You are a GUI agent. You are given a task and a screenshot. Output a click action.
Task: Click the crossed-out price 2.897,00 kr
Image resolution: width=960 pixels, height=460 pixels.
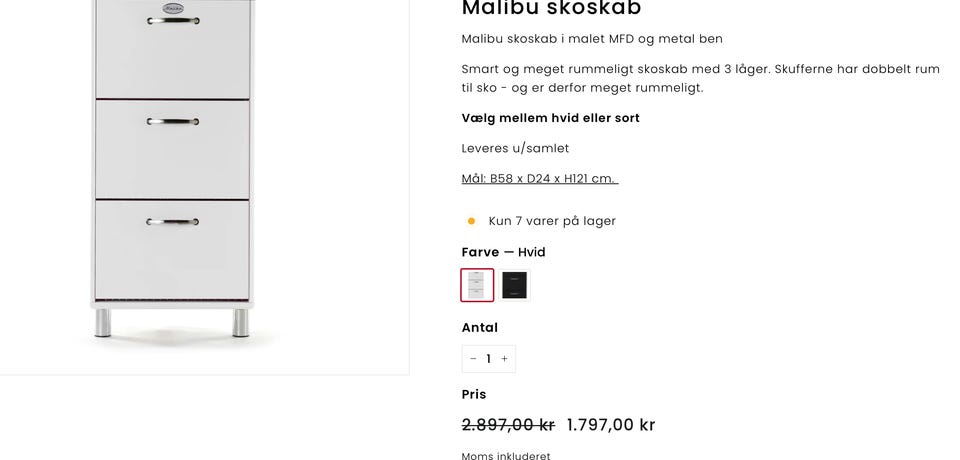click(508, 425)
